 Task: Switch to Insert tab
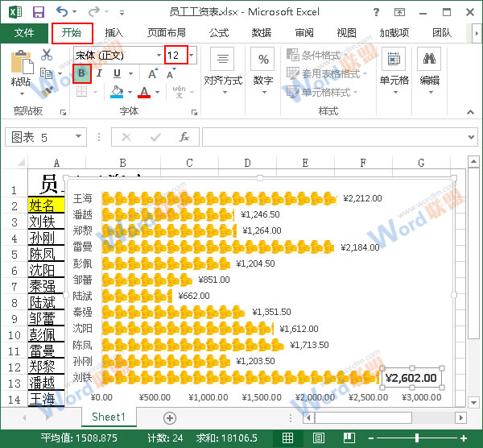(x=114, y=33)
